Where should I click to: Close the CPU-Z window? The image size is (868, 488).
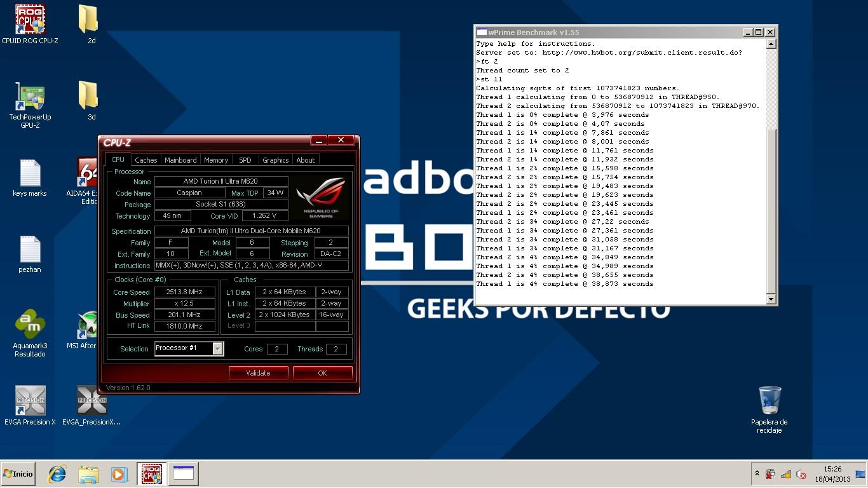(341, 140)
